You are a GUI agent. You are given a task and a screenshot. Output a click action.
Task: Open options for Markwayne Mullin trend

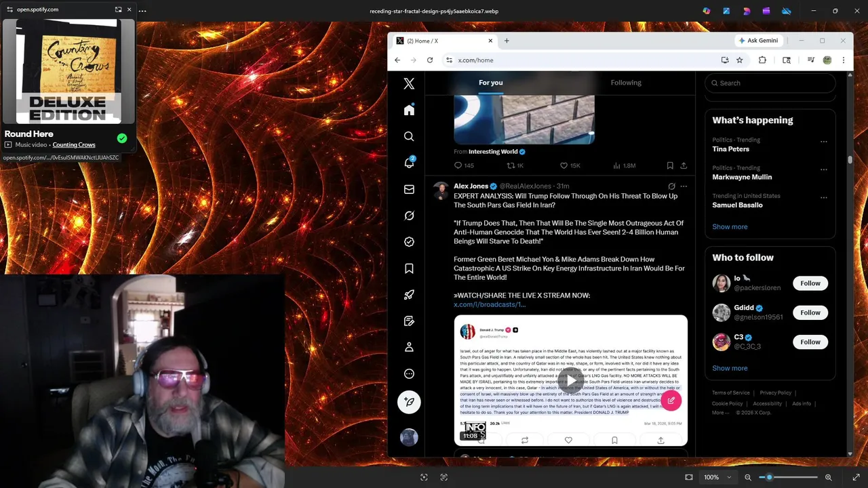(824, 169)
